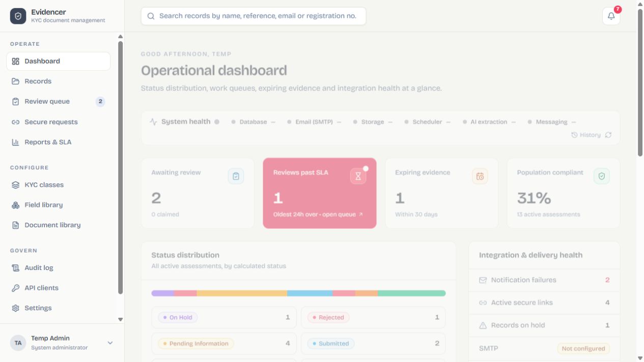
Task: Click the Reviews past SLA hourglass icon
Action: (358, 176)
